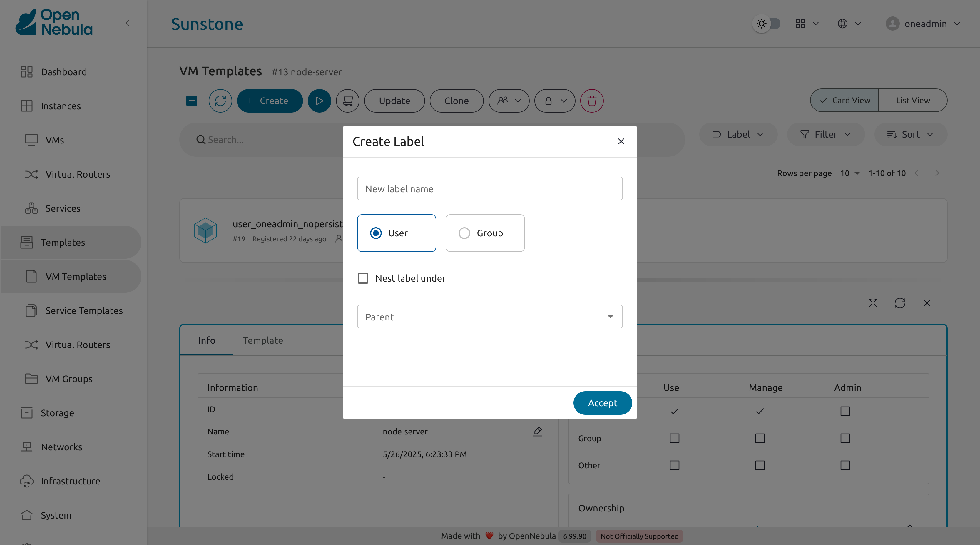The width and height of the screenshot is (980, 545).
Task: Switch to List View mode
Action: pyautogui.click(x=912, y=100)
